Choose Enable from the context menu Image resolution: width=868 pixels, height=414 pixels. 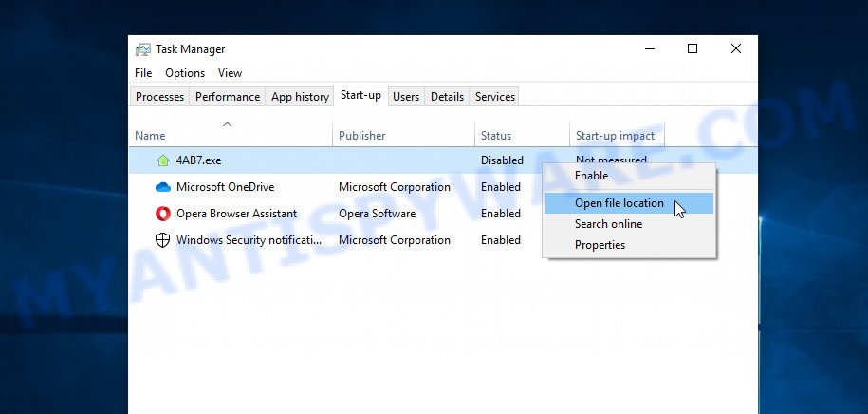[x=629, y=176]
